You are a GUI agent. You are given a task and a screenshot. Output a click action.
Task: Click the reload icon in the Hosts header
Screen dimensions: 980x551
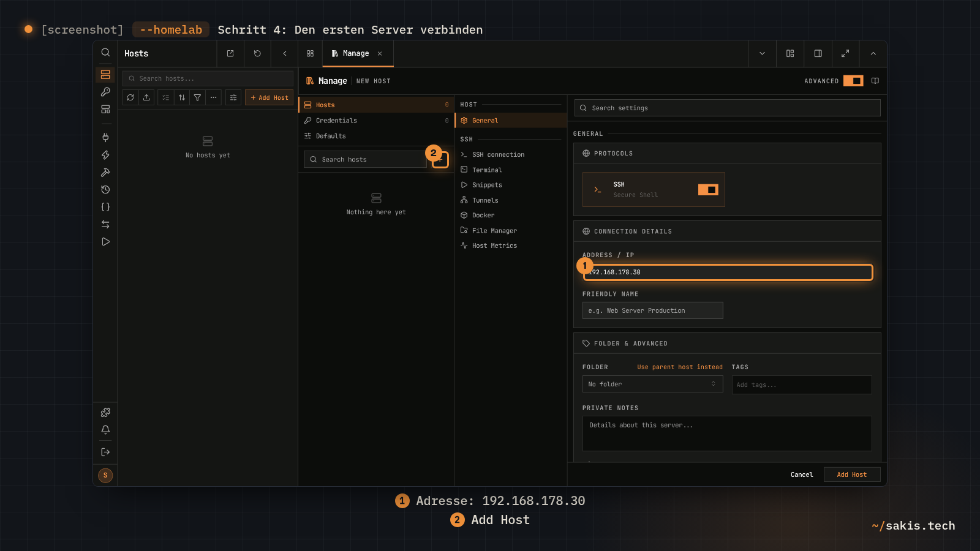257,53
